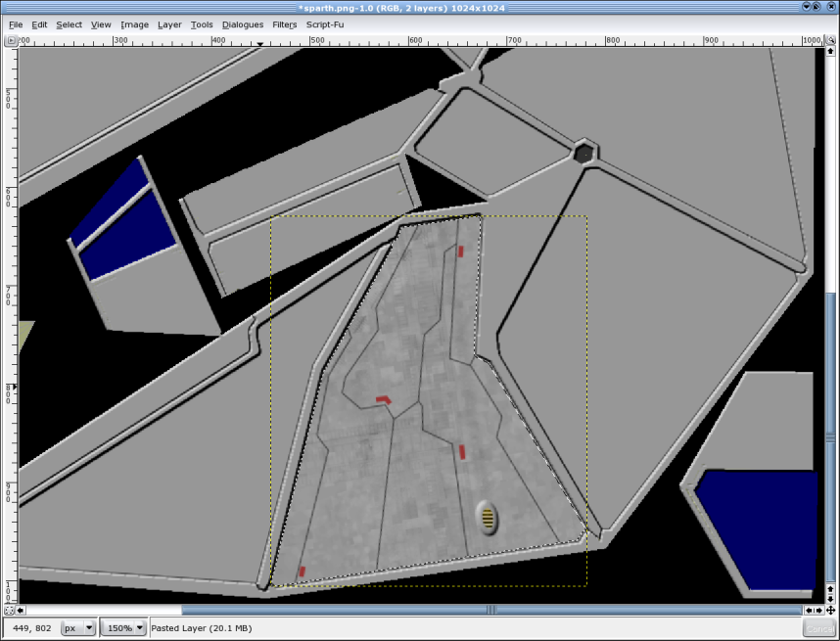Open the File menu

[16, 24]
